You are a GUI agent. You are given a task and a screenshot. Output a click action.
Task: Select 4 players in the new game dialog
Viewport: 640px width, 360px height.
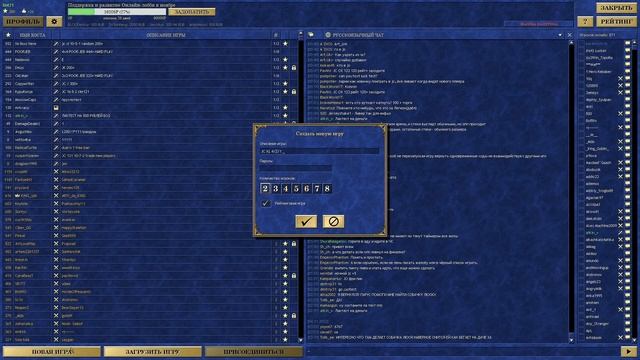pyautogui.click(x=286, y=188)
